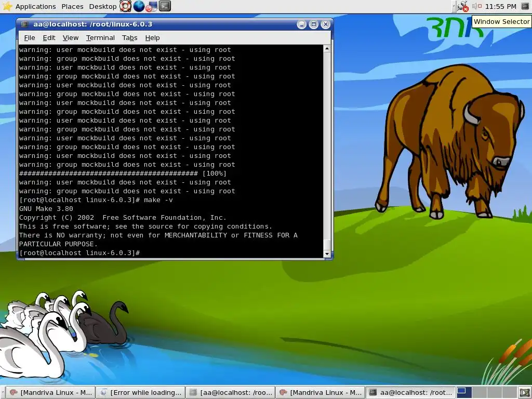Click the active 'aa@localhost: /root...' taskbar button
Viewport: 532px width, 399px height.
[410, 393]
